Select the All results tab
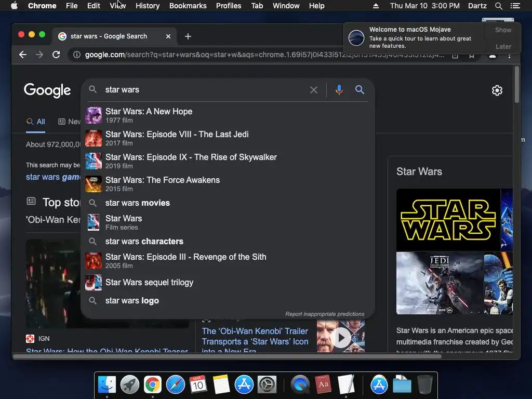 [36, 122]
